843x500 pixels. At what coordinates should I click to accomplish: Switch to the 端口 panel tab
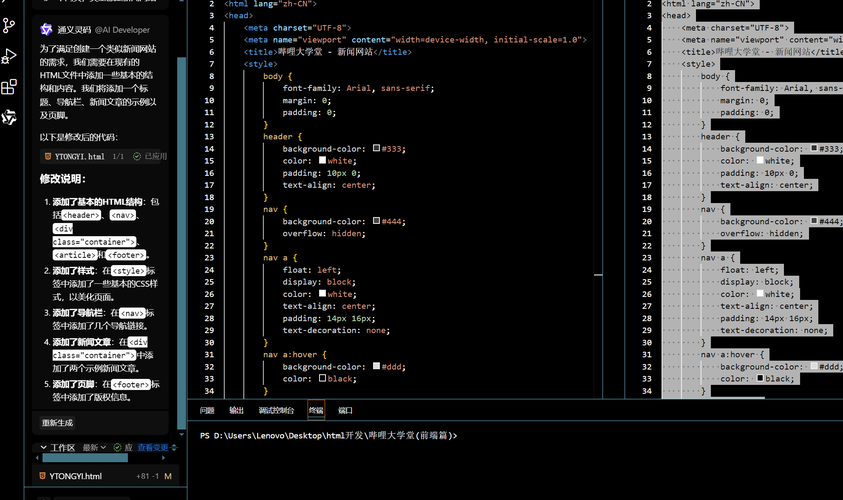click(x=345, y=410)
